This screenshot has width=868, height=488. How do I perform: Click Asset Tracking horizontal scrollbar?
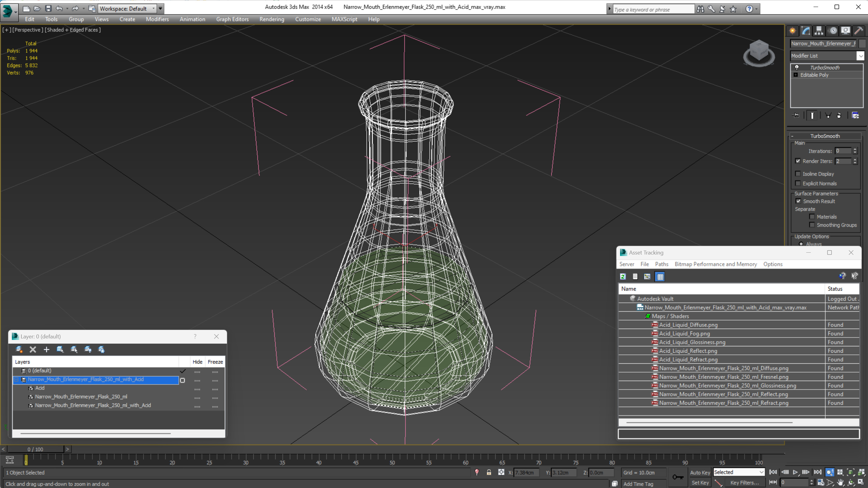(709, 422)
